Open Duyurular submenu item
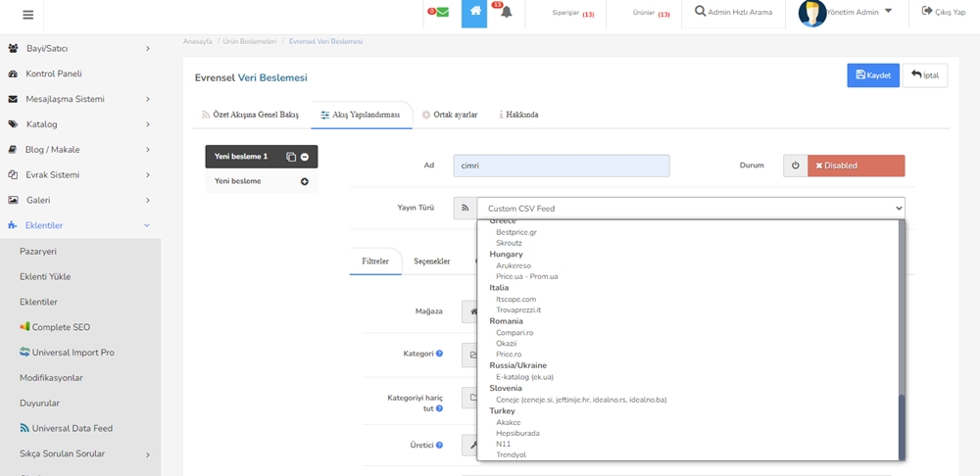980x476 pixels. click(39, 403)
